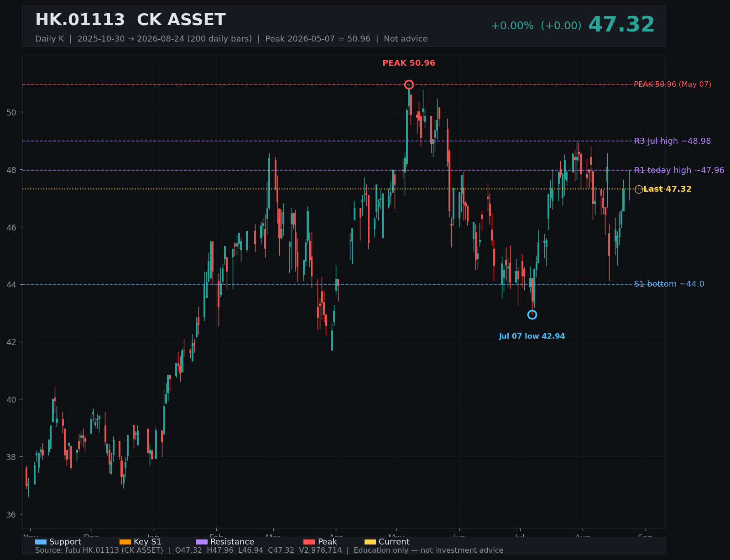Viewport: 730px width, 560px height.
Task: Select the red Peak legend swatch
Action: [x=309, y=542]
